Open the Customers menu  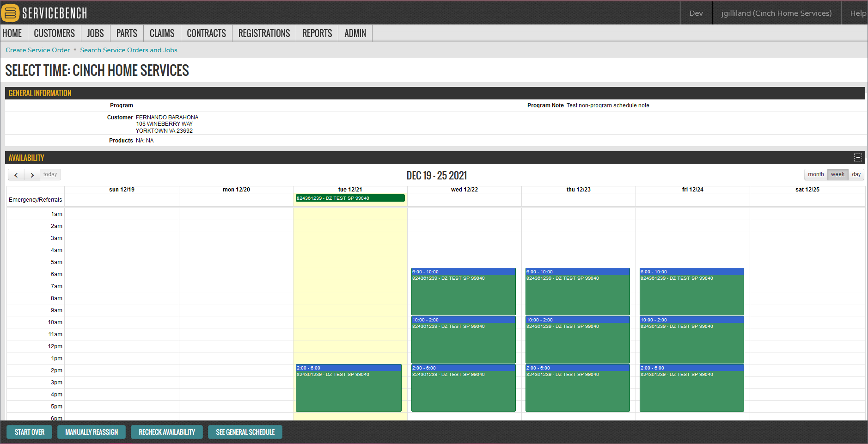pos(54,33)
